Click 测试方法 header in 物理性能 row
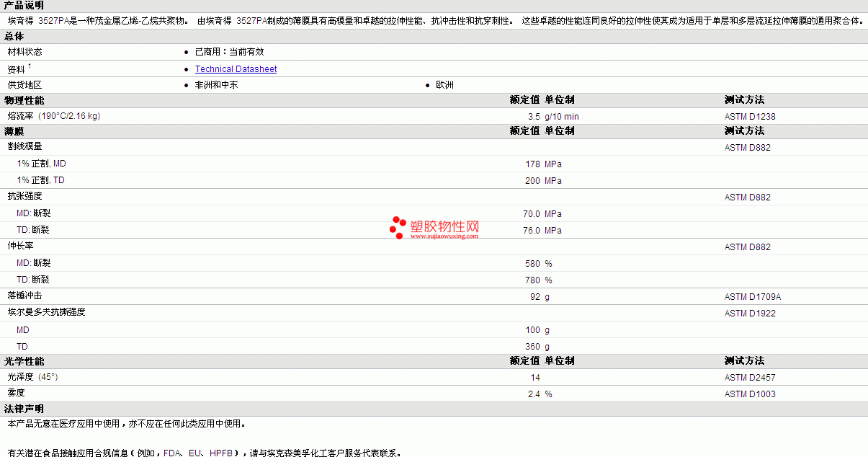The width and height of the screenshot is (868, 457). tap(744, 100)
